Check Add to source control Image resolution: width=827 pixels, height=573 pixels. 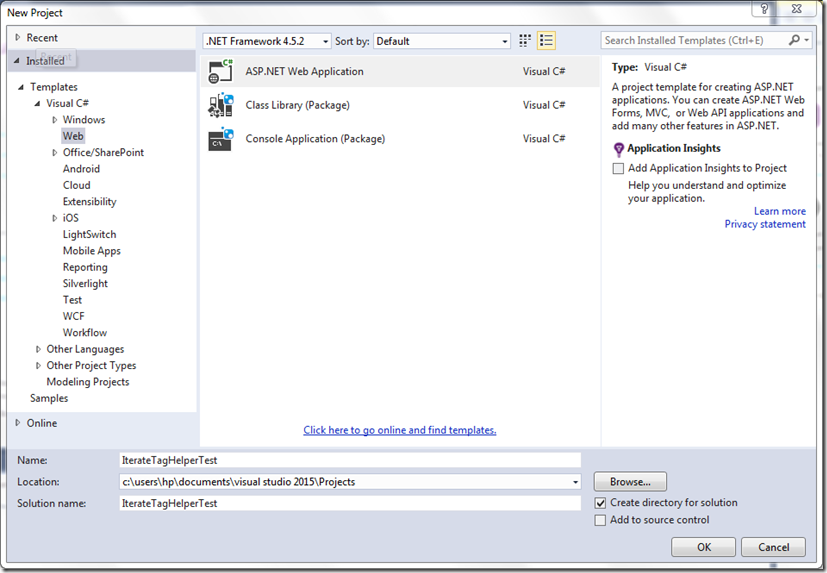click(600, 520)
